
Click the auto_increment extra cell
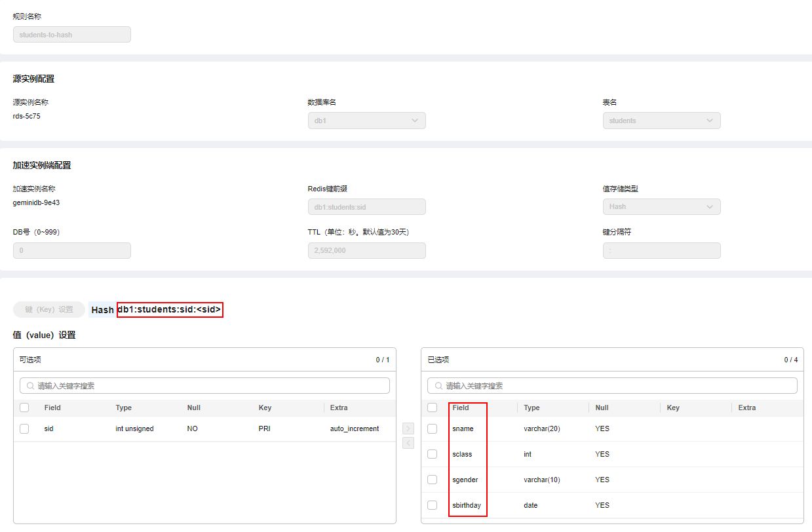[x=355, y=428]
